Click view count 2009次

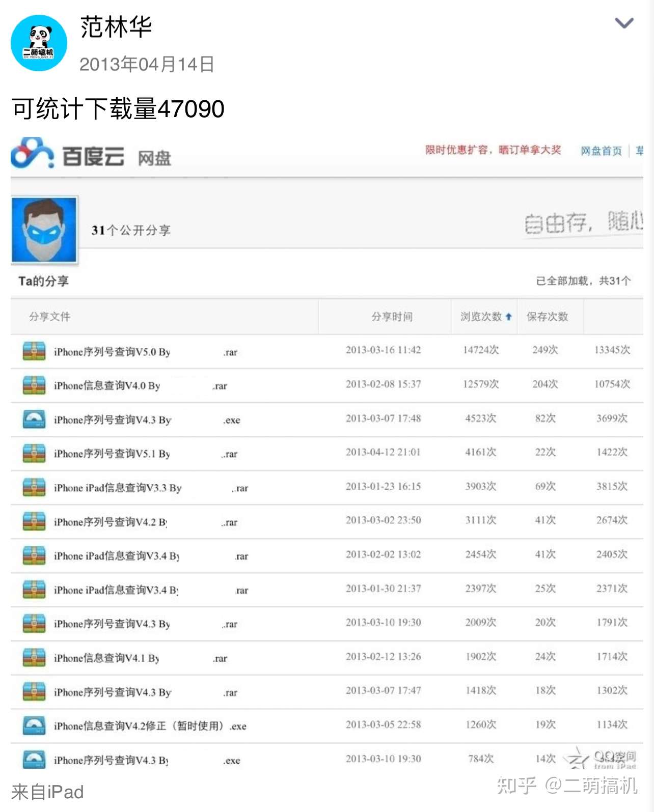coord(481,622)
